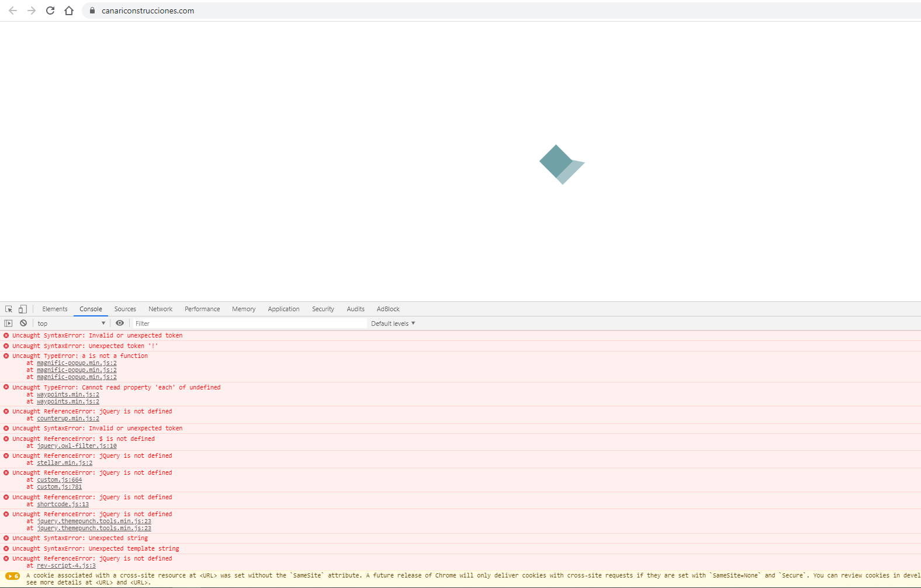Viewport: 921px width, 588px height.
Task: Click the browser back arrow
Action: click(x=13, y=11)
